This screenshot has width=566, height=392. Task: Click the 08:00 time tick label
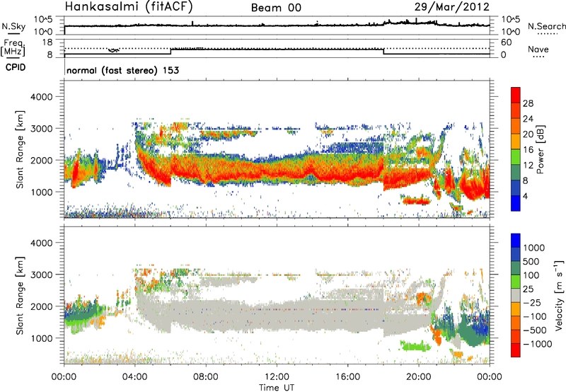(206, 377)
